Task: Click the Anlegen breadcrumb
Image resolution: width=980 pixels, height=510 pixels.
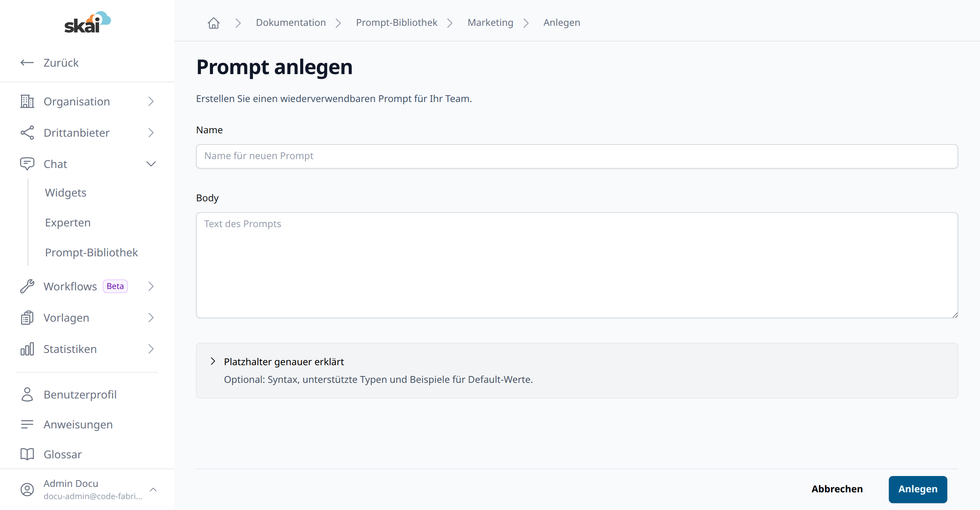Action: (561, 22)
